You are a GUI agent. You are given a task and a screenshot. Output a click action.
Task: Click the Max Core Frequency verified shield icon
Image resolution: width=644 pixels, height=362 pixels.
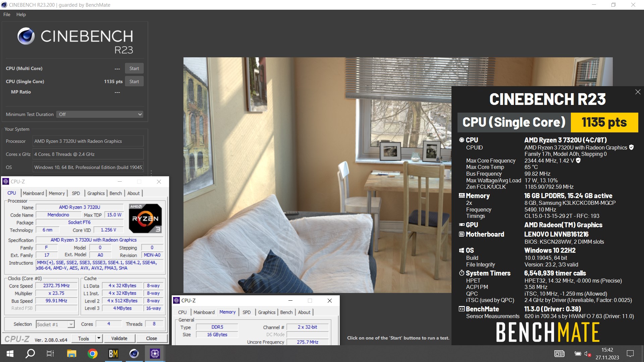(x=578, y=161)
